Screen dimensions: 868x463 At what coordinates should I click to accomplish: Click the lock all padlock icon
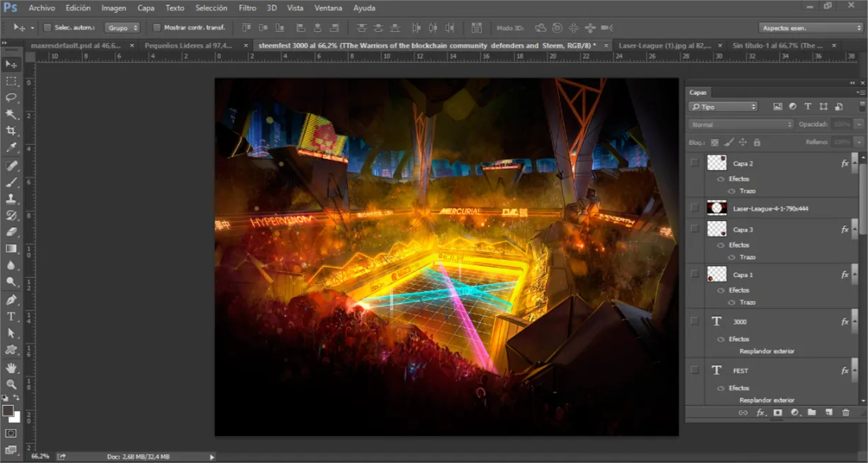757,142
